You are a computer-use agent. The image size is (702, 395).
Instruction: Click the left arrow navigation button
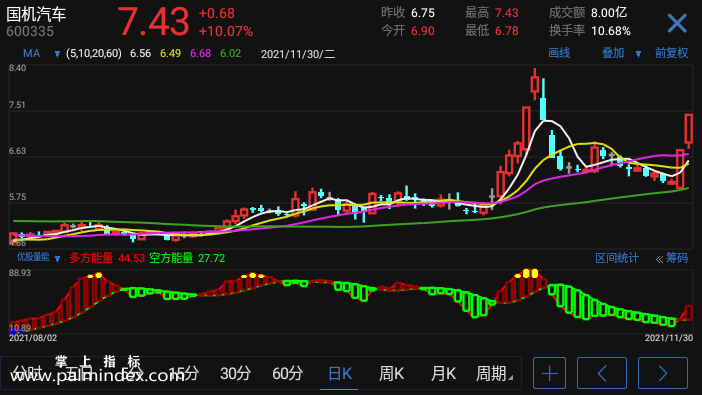pos(602,373)
